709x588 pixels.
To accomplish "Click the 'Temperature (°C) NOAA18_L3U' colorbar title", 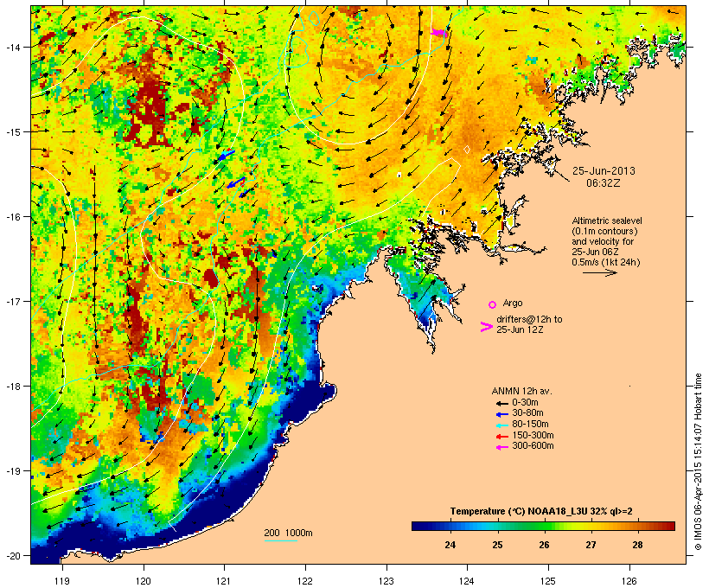I will click(x=519, y=512).
